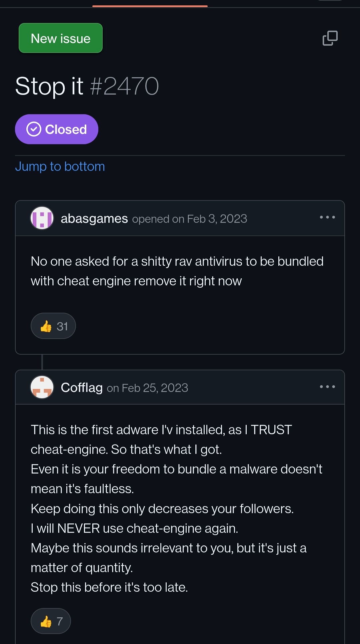Click the 'Stop it' issue title
Image resolution: width=360 pixels, height=644 pixels.
[x=49, y=86]
